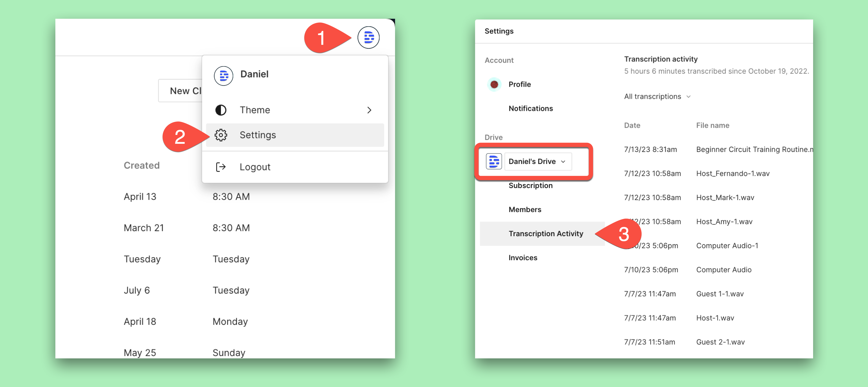Viewport: 868px width, 387px height.
Task: Click Daniel's avatar icon in the dropdown
Action: point(223,76)
